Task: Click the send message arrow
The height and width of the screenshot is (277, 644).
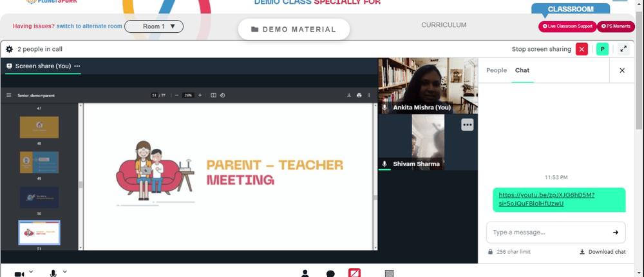Action: [616, 233]
